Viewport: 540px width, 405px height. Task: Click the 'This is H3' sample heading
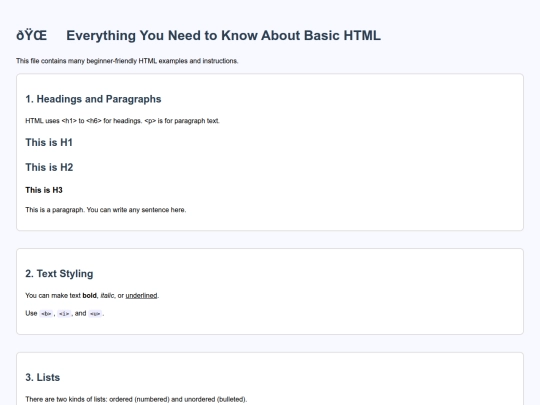click(44, 190)
